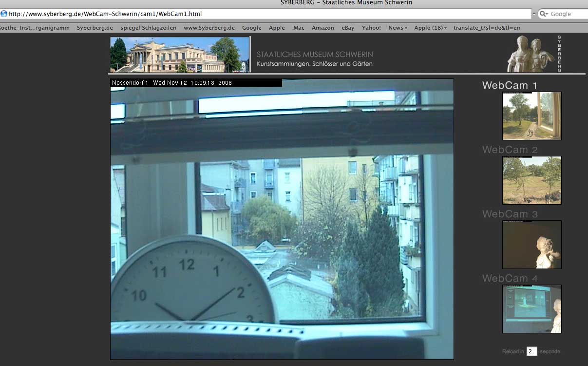This screenshot has height=366, width=588.
Task: Click the main webcam live image
Action: (x=282, y=219)
